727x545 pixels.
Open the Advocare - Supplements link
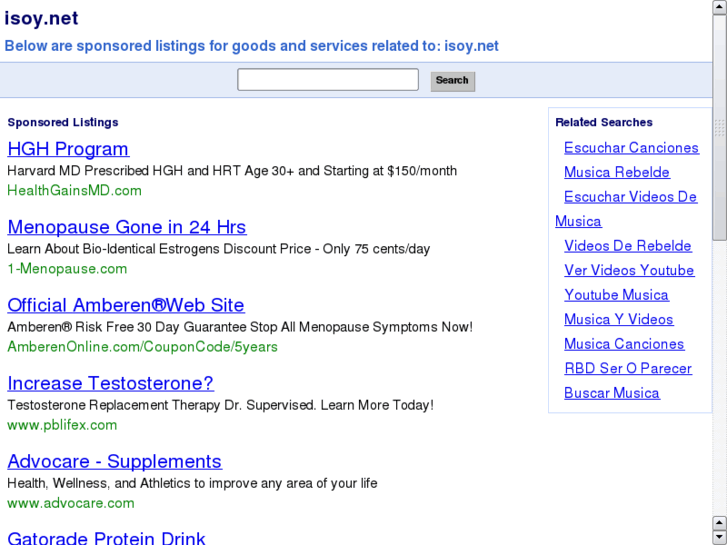(115, 462)
